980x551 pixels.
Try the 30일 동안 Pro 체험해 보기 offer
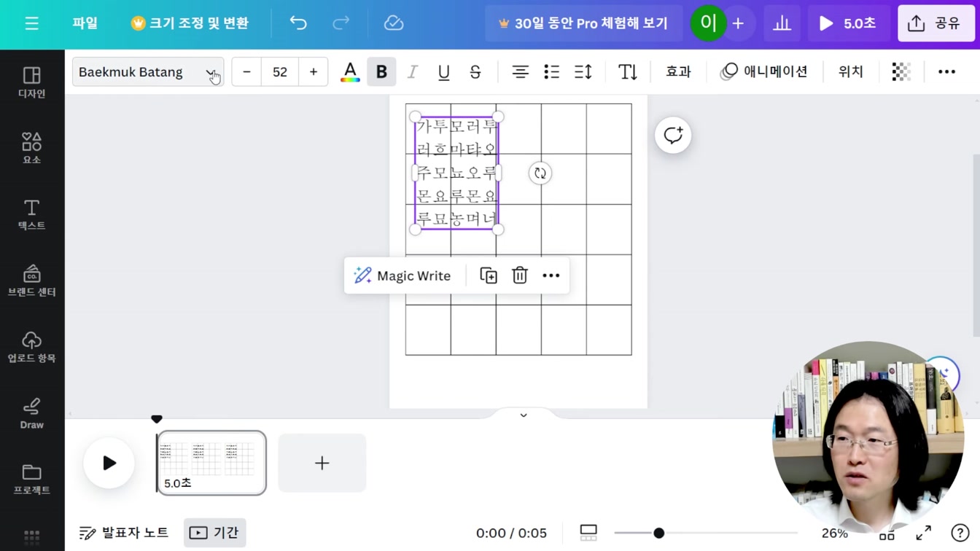pos(583,23)
